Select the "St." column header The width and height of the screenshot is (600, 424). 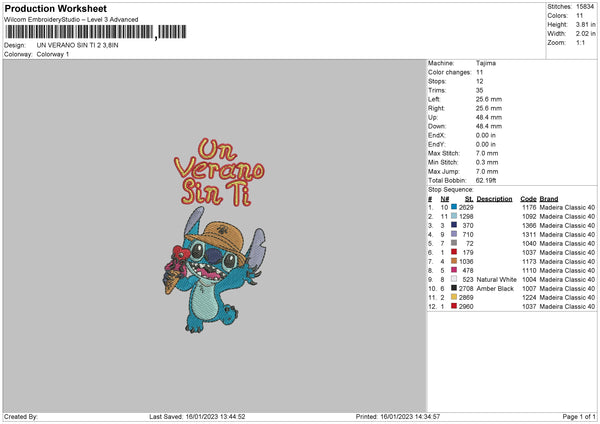469,199
